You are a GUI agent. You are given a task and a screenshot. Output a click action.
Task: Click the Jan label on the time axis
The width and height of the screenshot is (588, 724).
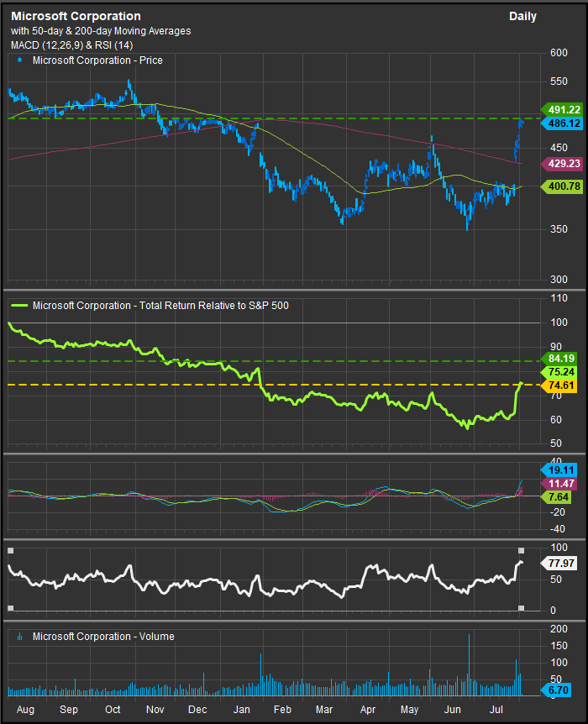(242, 709)
